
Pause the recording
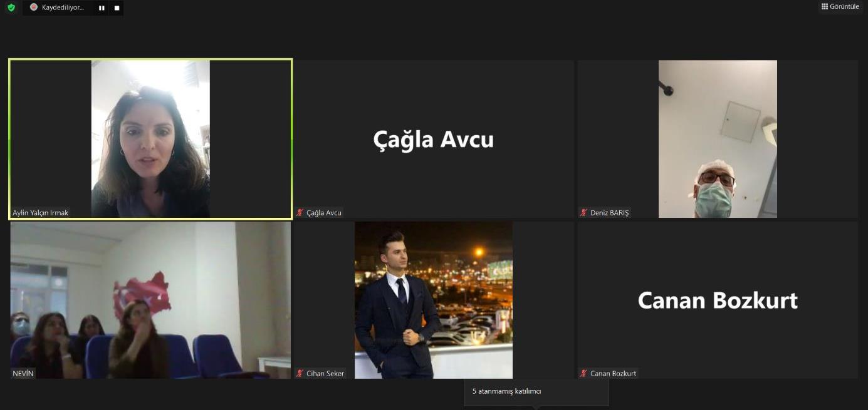pos(102,8)
